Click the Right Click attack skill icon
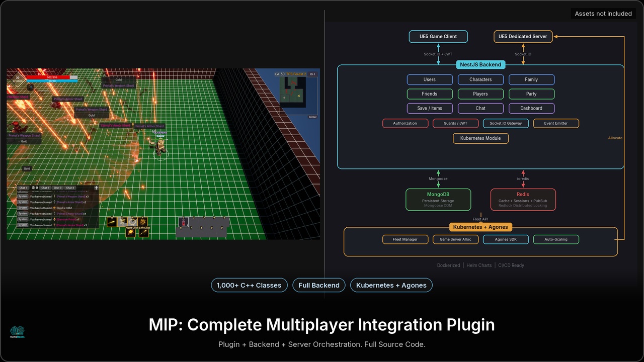Image resolution: width=644 pixels, height=362 pixels. (x=131, y=233)
